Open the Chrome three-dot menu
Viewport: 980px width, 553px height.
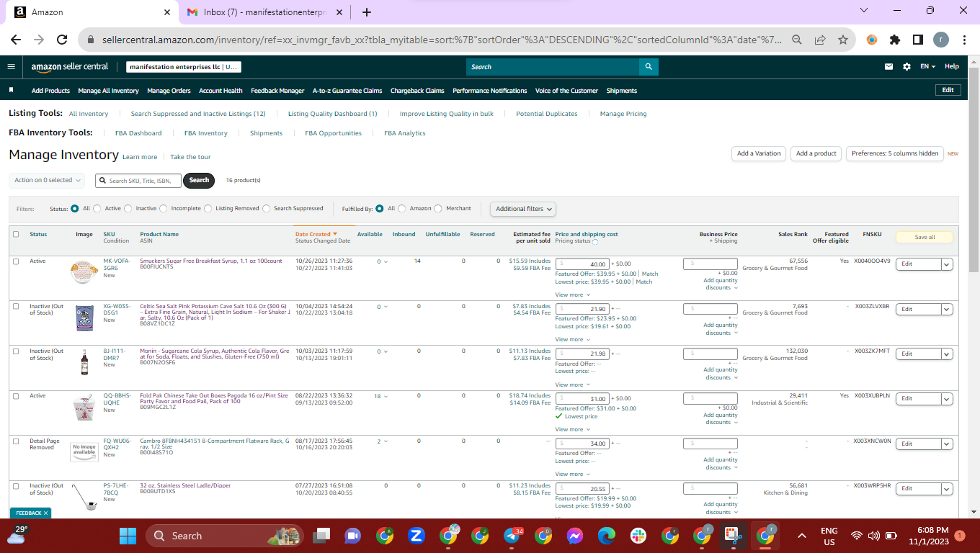click(964, 40)
